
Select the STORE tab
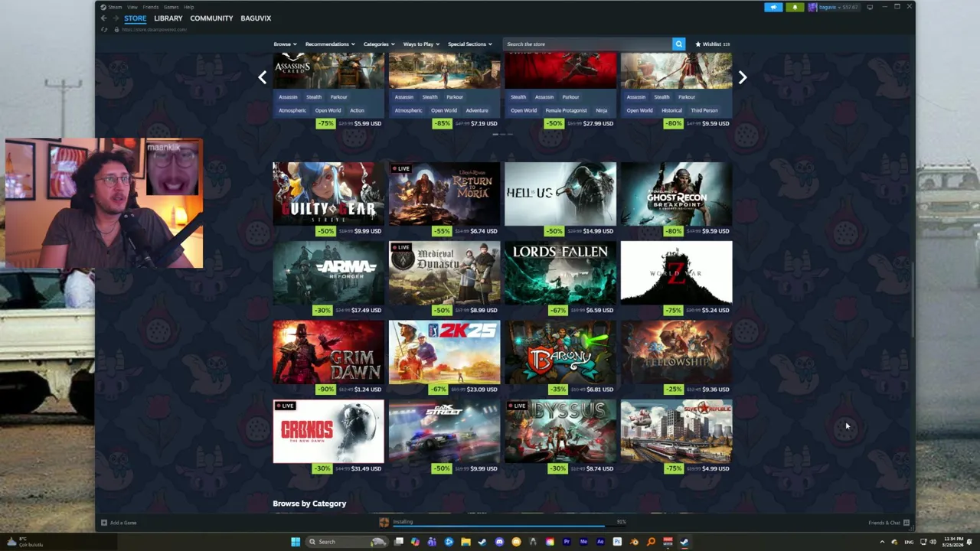point(135,18)
